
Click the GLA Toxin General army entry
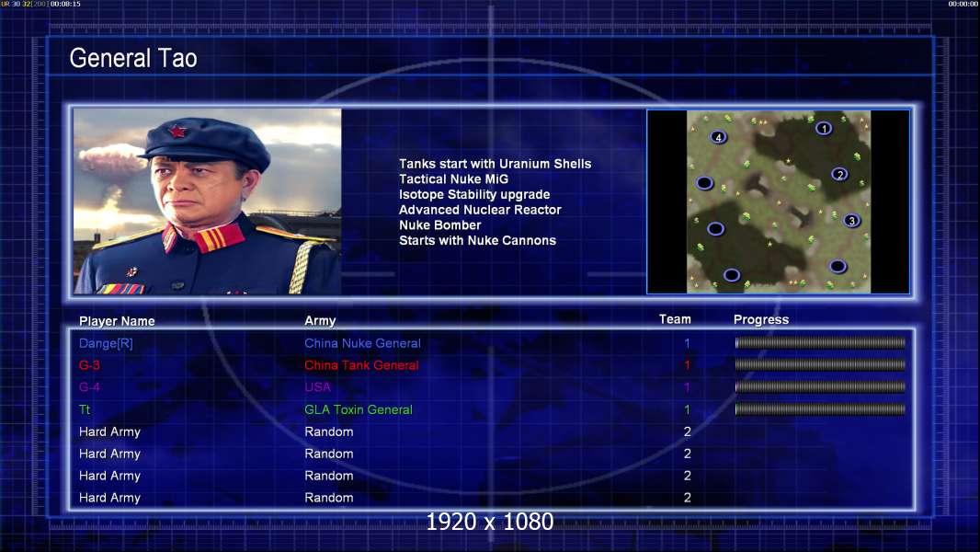coord(359,409)
